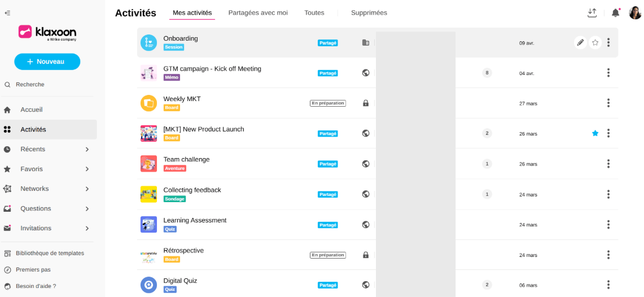Toggle favorite star on Onboarding
This screenshot has height=297, width=644.
click(595, 42)
